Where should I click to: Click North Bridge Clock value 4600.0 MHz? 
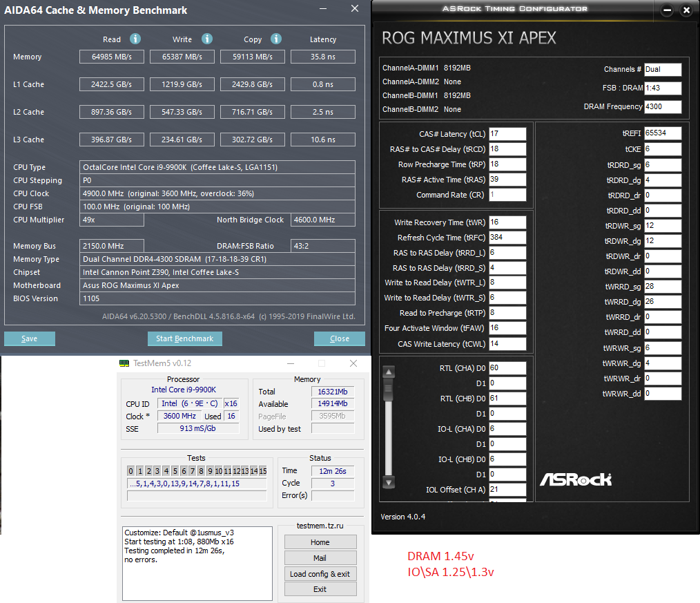tap(323, 220)
